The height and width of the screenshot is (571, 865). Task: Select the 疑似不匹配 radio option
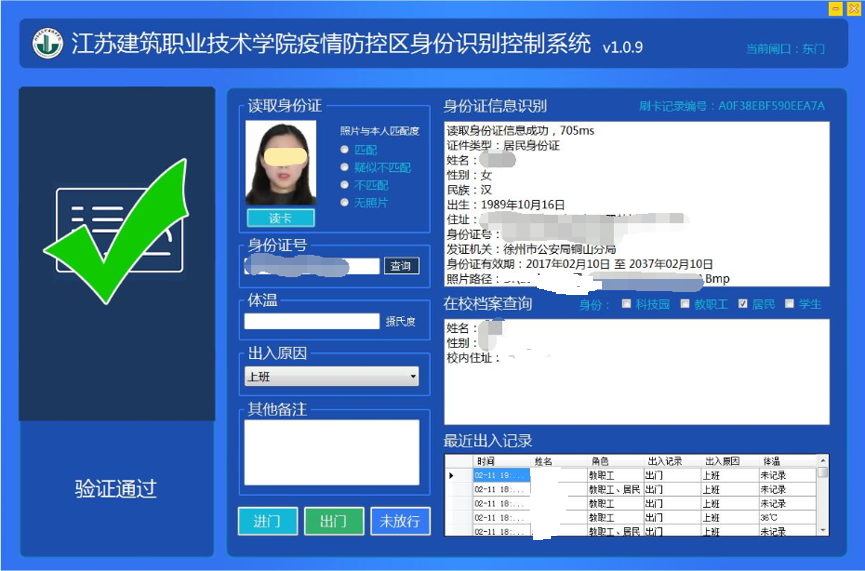tap(345, 167)
